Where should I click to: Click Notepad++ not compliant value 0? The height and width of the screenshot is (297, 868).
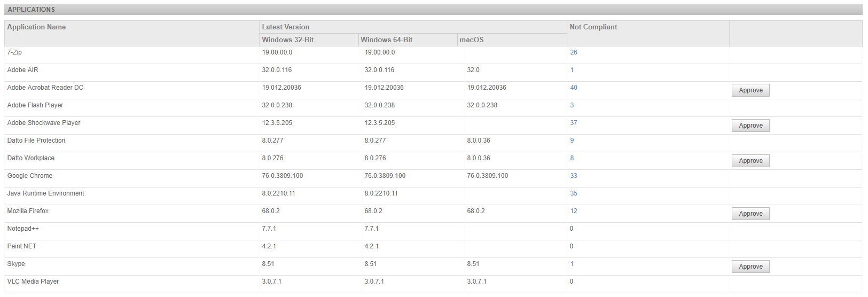572,229
